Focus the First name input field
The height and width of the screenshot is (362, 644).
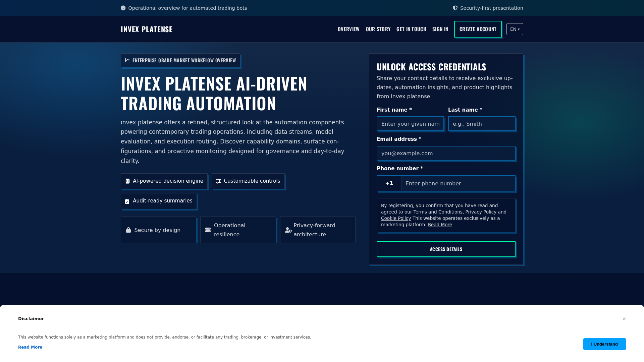[410, 124]
